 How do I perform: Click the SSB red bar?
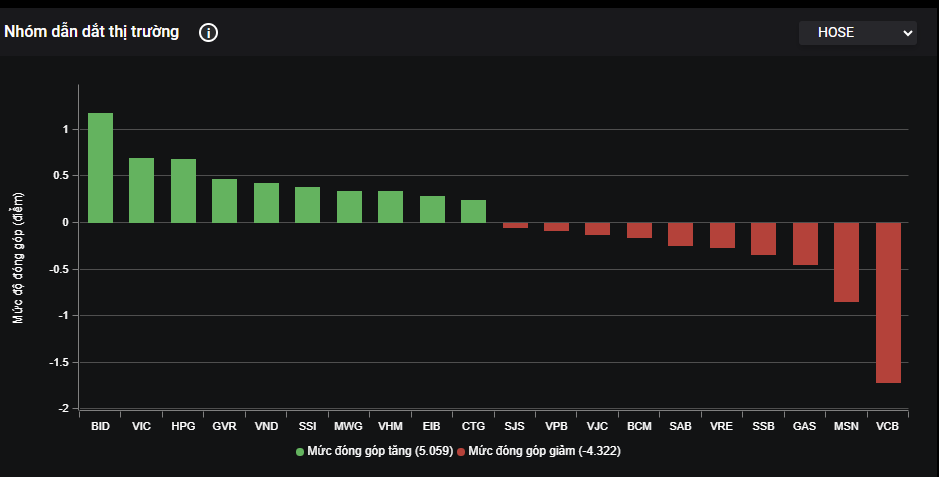(x=763, y=238)
